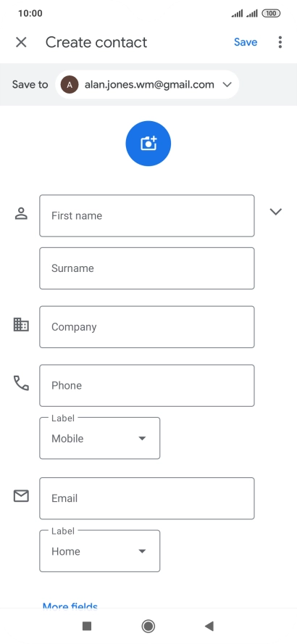Expand more name fields with the chevron
Screen dimensions: 297x644
[276, 212]
